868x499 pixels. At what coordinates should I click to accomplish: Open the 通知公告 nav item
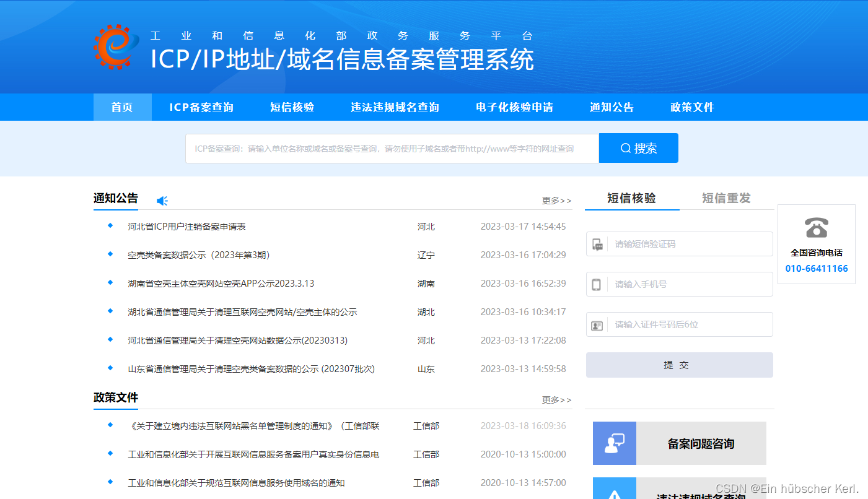(612, 107)
